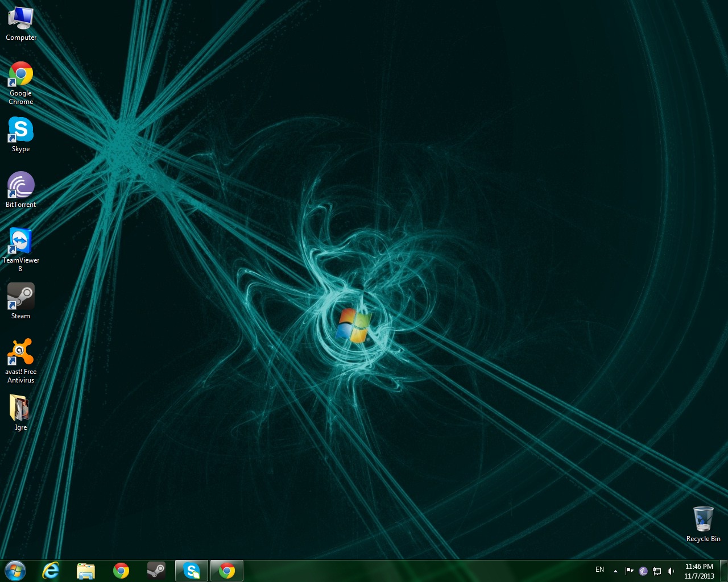Open Steam from the taskbar
728x582 pixels.
point(156,571)
